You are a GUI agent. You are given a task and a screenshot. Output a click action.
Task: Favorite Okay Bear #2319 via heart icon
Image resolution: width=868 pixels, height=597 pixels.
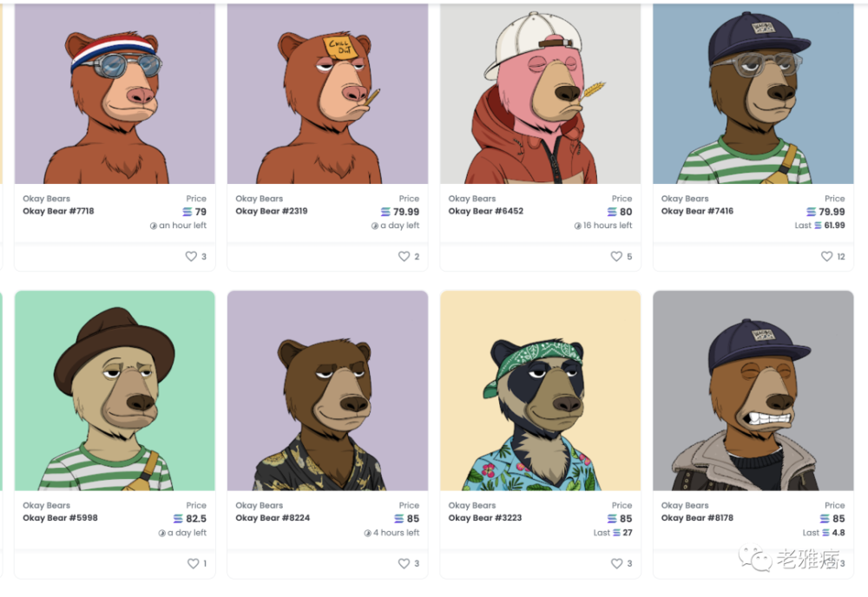click(x=404, y=256)
